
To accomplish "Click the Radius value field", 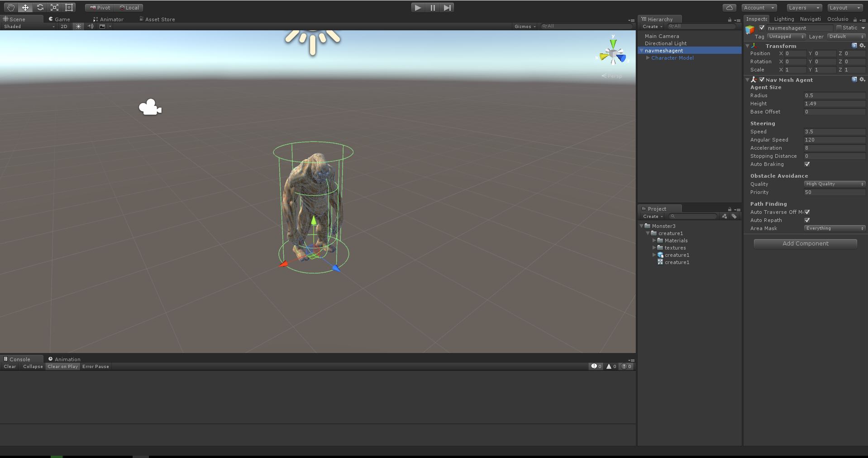I will (x=835, y=95).
